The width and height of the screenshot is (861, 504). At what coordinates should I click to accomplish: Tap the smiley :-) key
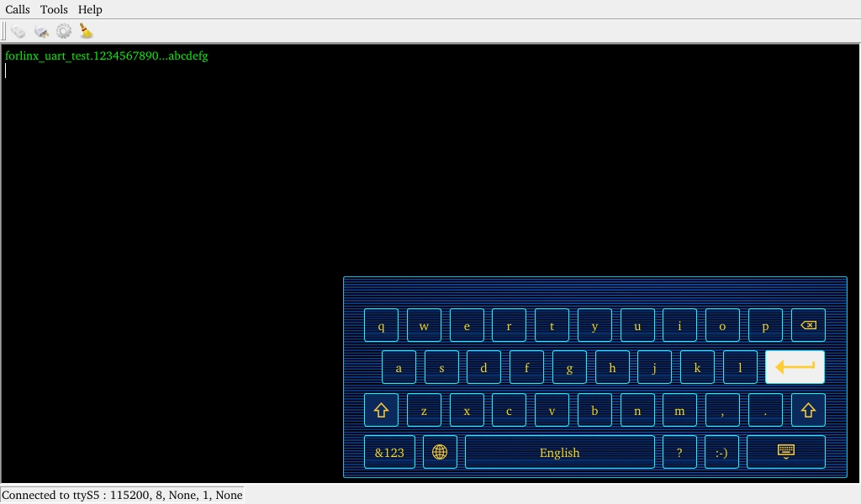(721, 452)
